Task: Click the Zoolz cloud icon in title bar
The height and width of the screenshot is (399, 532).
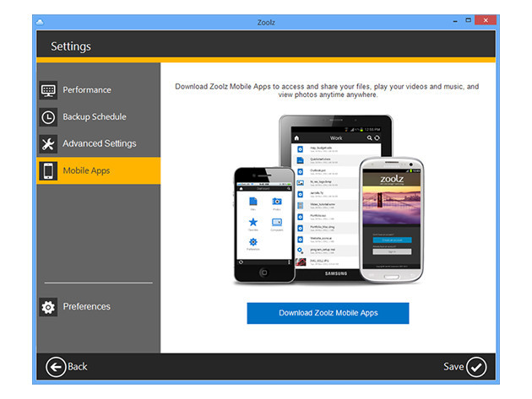Action: point(42,21)
